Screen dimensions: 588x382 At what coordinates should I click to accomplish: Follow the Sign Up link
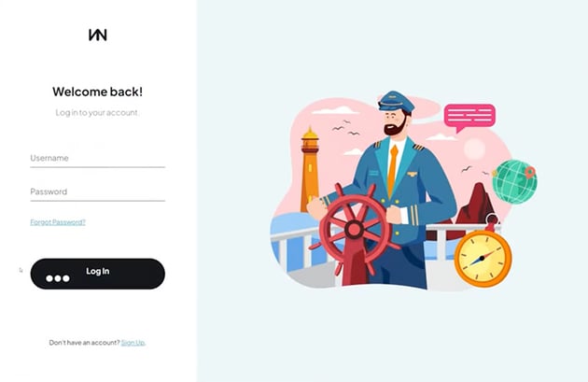click(133, 343)
